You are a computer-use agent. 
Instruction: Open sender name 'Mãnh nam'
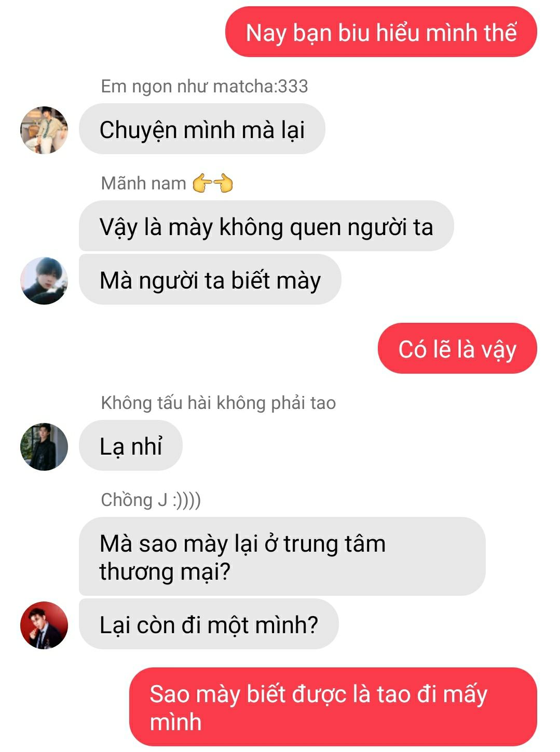point(144,183)
